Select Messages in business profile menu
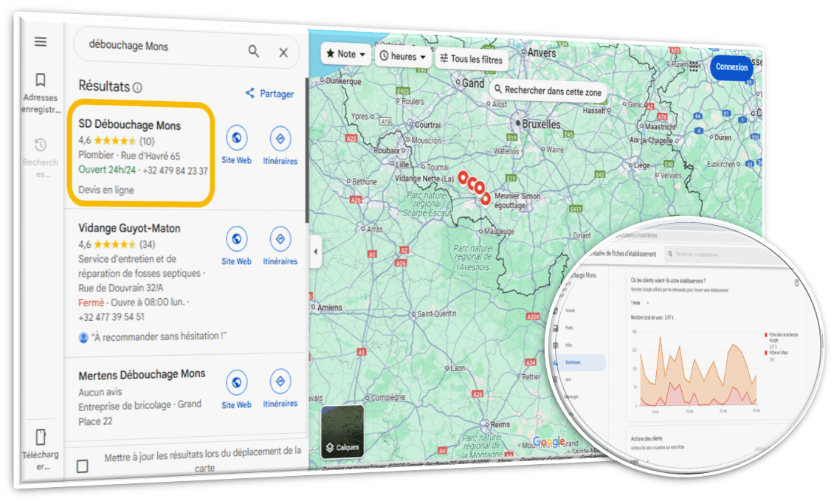 [571, 397]
